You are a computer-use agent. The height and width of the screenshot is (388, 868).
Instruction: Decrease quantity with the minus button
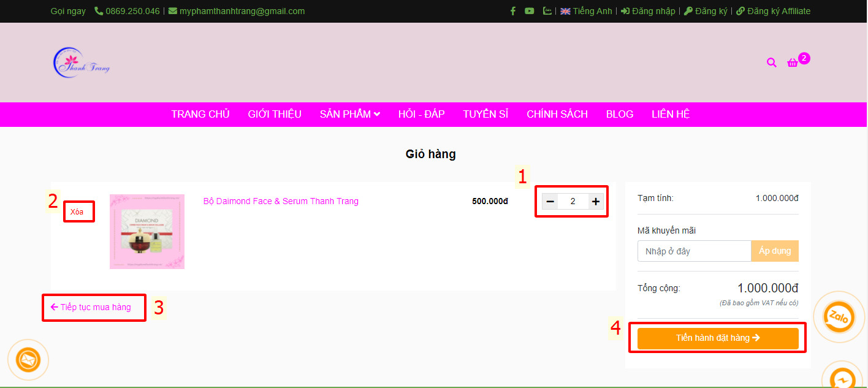coord(550,202)
